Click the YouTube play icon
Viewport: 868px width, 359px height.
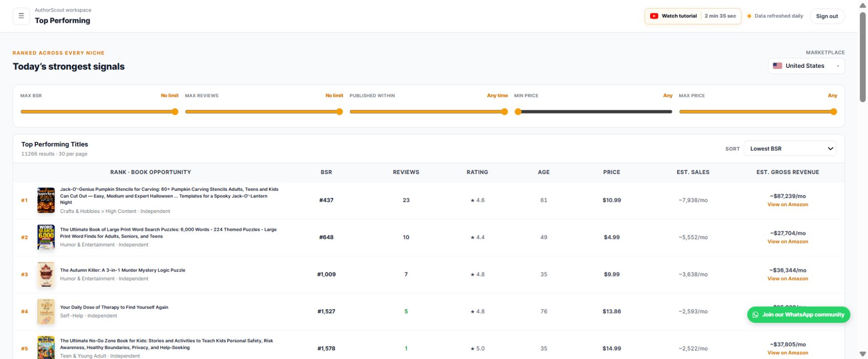(654, 16)
